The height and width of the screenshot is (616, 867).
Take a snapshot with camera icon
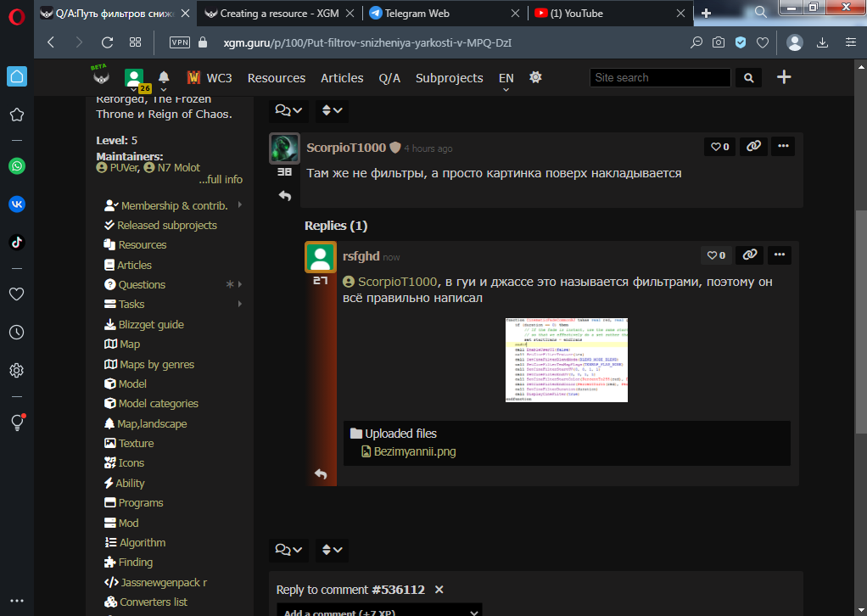[719, 42]
